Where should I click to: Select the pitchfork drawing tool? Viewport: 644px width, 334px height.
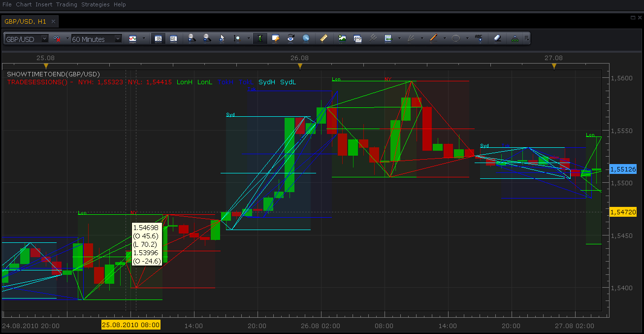[x=373, y=38]
